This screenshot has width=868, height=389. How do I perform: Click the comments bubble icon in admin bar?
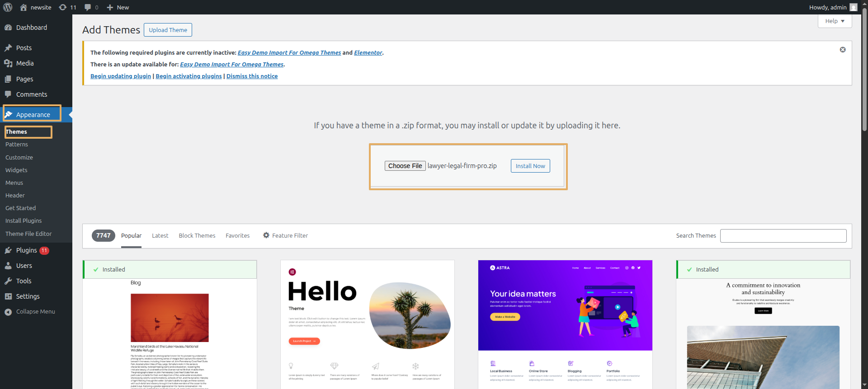pos(88,7)
